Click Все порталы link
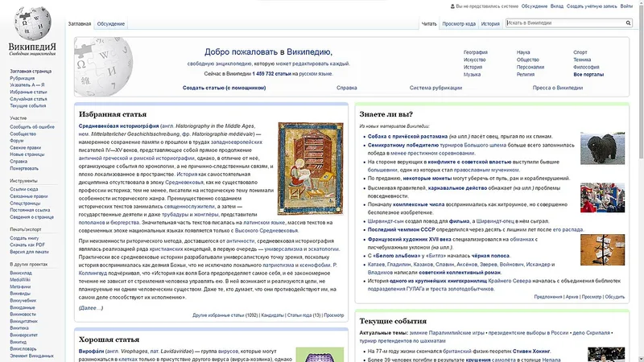Image resolution: width=644 pixels, height=362 pixels. [x=588, y=75]
